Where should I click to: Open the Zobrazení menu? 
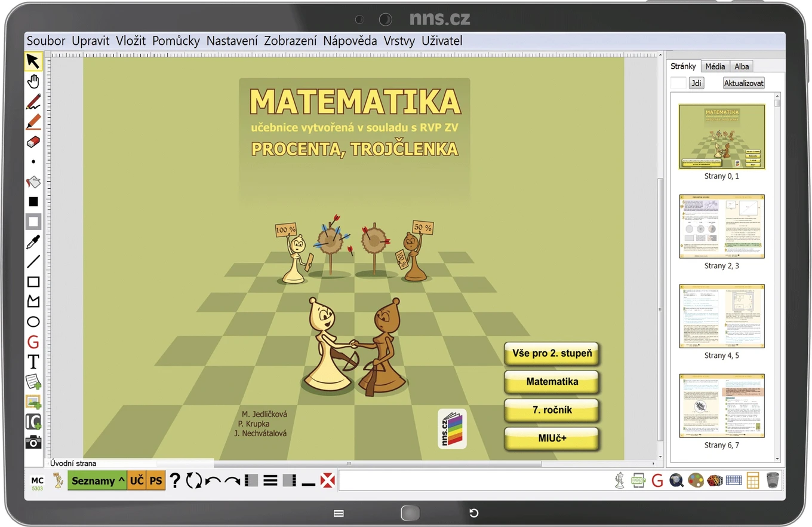pyautogui.click(x=290, y=41)
